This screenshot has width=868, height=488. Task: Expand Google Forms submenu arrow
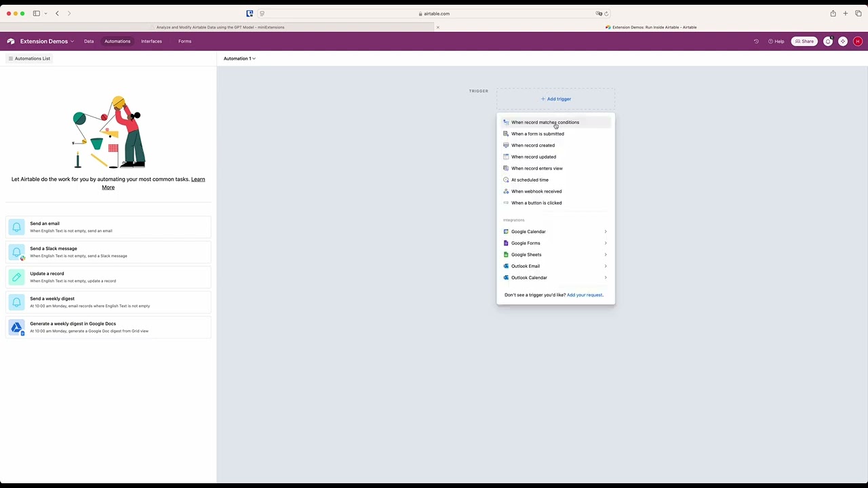click(x=606, y=243)
